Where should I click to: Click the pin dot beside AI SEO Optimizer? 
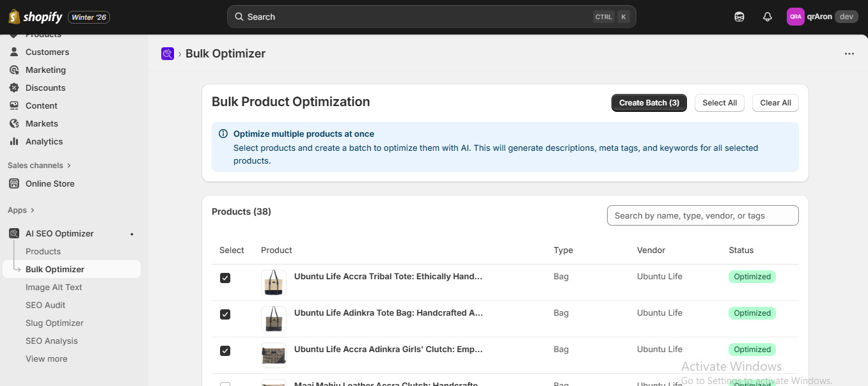(132, 234)
